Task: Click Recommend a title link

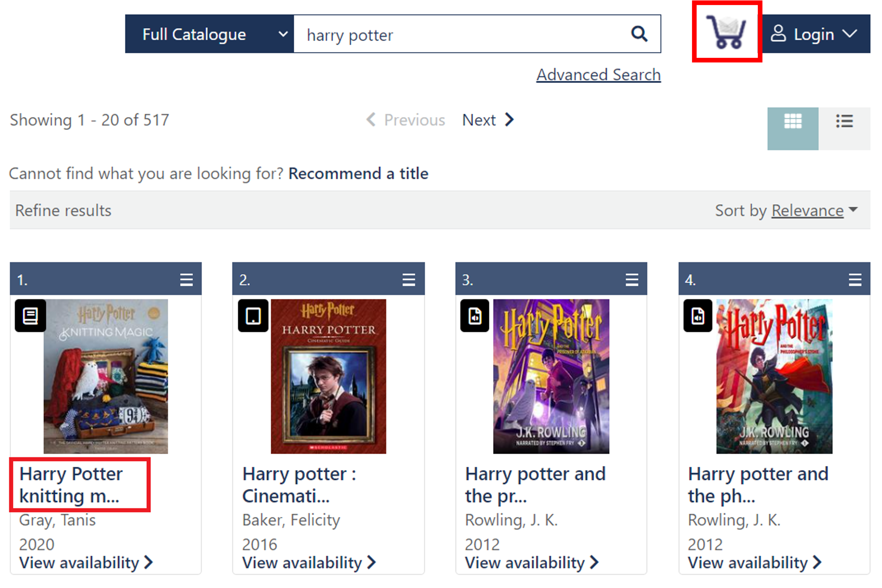Action: click(358, 174)
